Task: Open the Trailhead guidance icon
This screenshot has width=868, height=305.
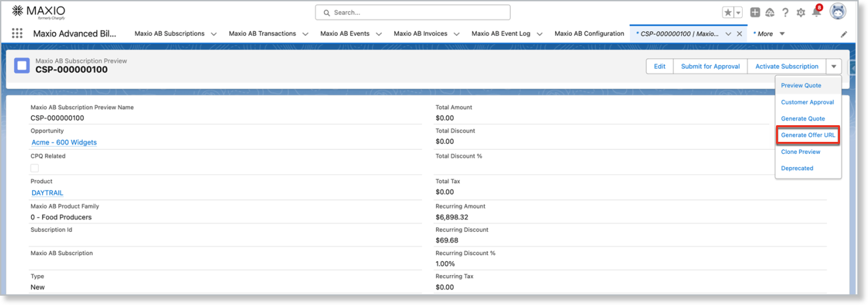Action: click(x=769, y=13)
